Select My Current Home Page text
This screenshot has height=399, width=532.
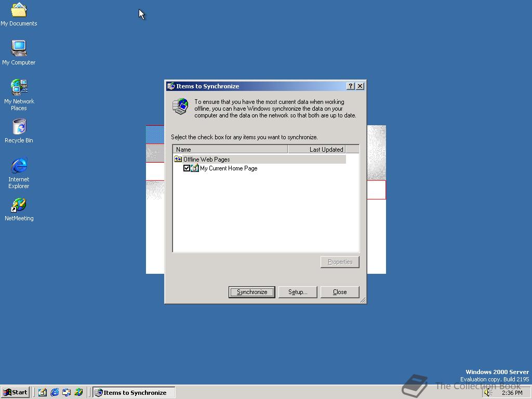click(229, 168)
